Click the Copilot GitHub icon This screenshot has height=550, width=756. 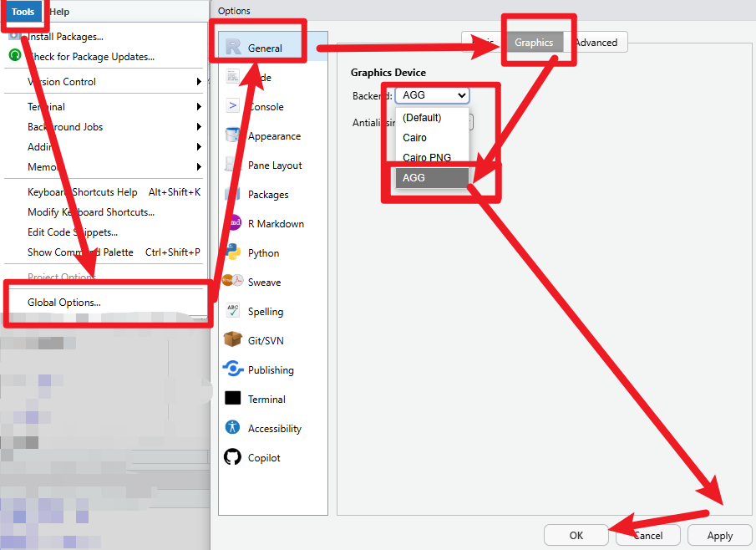tap(233, 456)
